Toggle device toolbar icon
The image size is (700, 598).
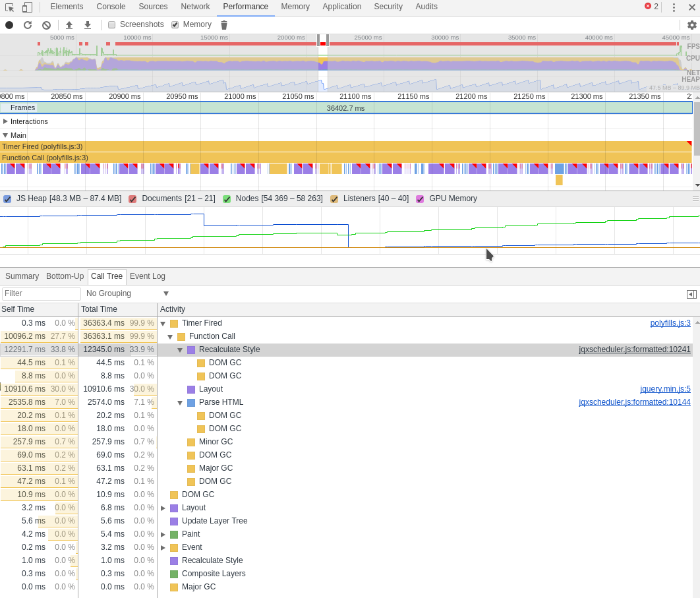pyautogui.click(x=27, y=7)
